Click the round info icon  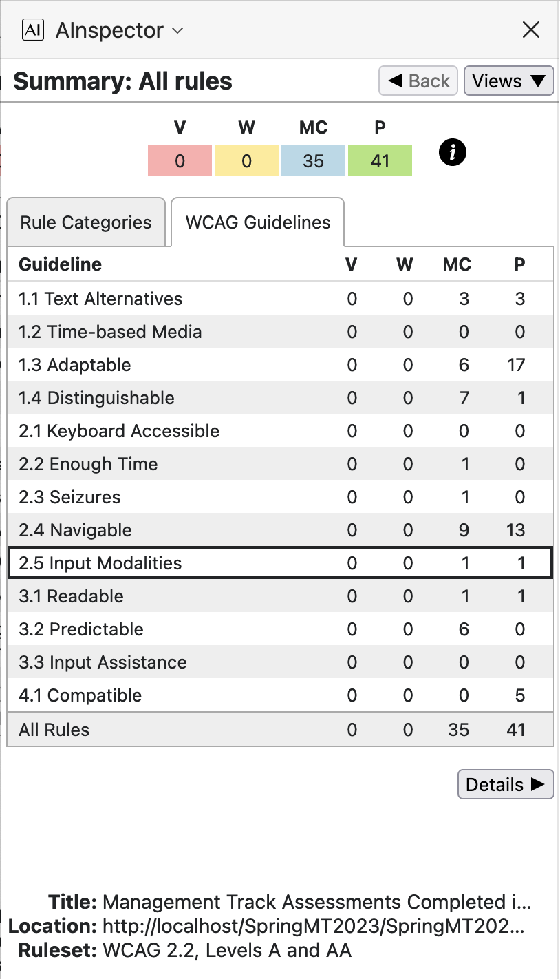(x=453, y=153)
